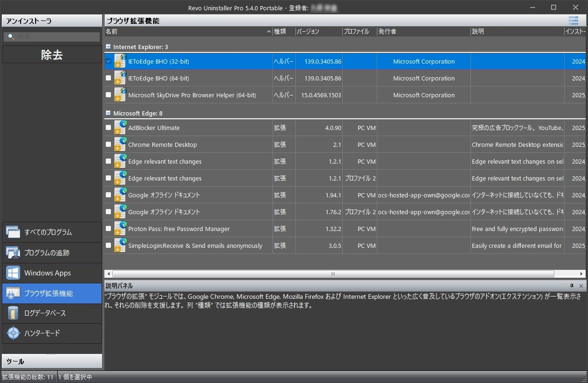
Task: Check the Microsoft SkyDrive Pro Browser Helper checkbox
Action: [109, 95]
